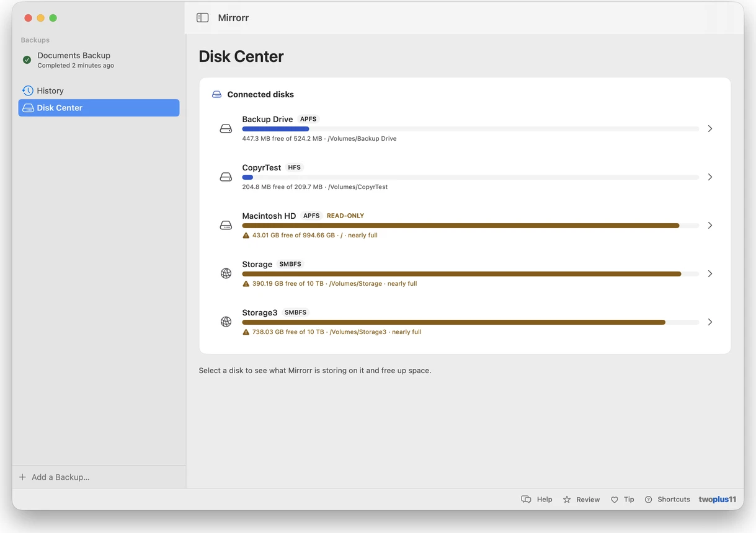Click the Shortcuts question mark icon
756x533 pixels.
(648, 500)
